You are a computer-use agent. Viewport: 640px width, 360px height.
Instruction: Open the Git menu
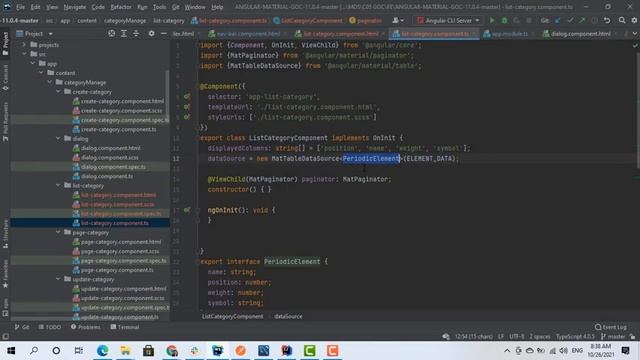point(176,7)
